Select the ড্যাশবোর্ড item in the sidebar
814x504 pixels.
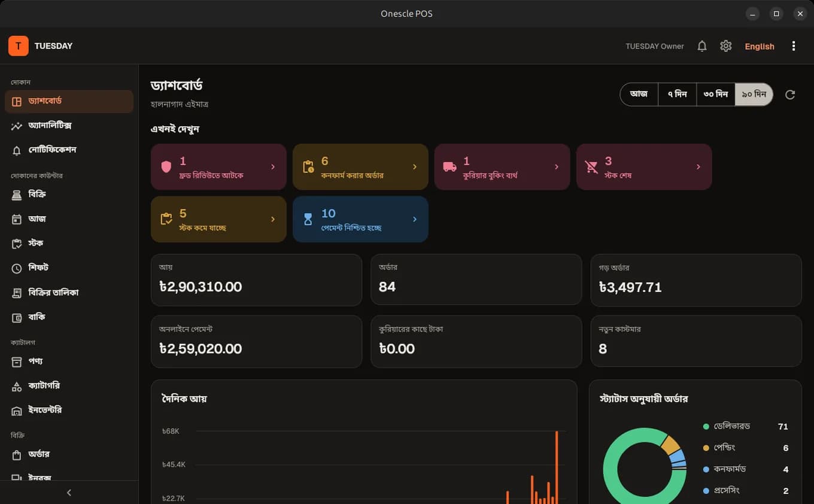click(69, 101)
